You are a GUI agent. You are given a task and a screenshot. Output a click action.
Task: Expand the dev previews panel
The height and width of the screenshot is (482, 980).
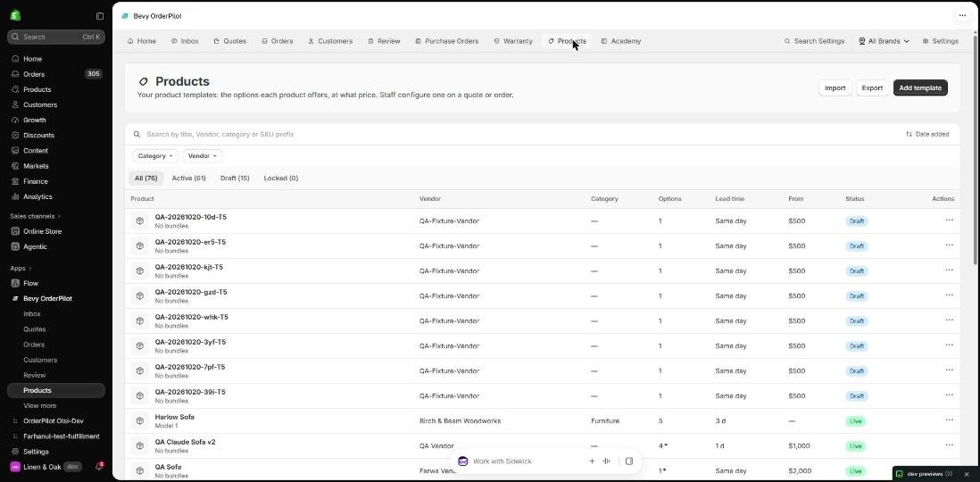point(925,475)
